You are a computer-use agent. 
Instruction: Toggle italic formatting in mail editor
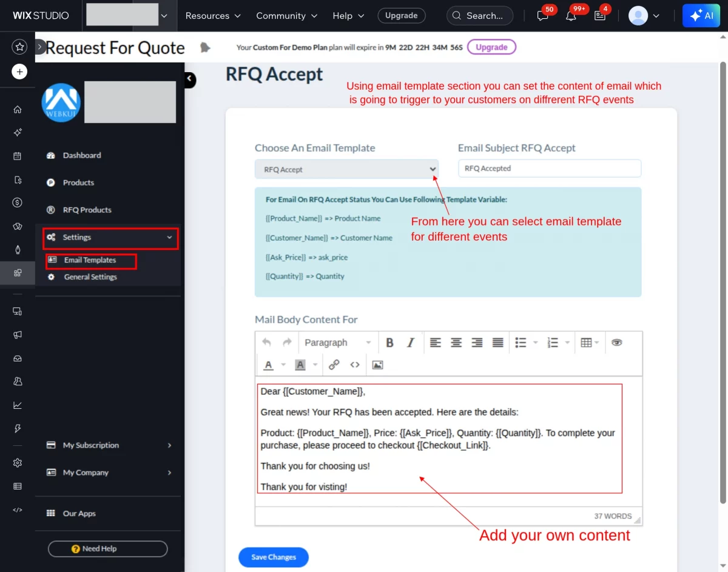tap(411, 343)
